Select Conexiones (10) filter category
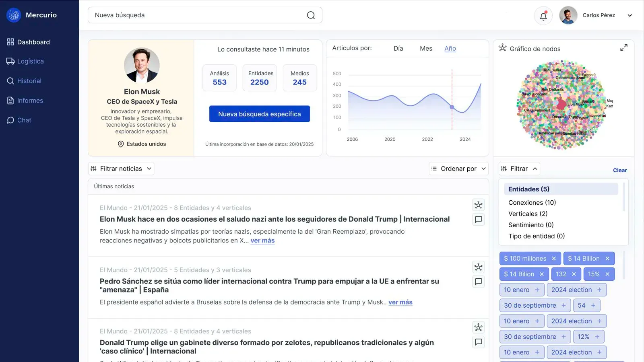 point(532,202)
